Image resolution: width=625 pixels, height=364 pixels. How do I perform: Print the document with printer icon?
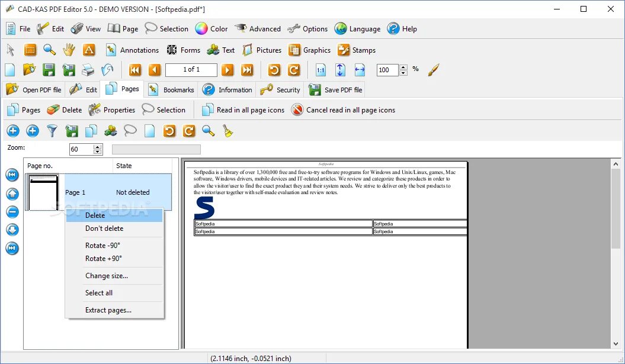pyautogui.click(x=88, y=70)
